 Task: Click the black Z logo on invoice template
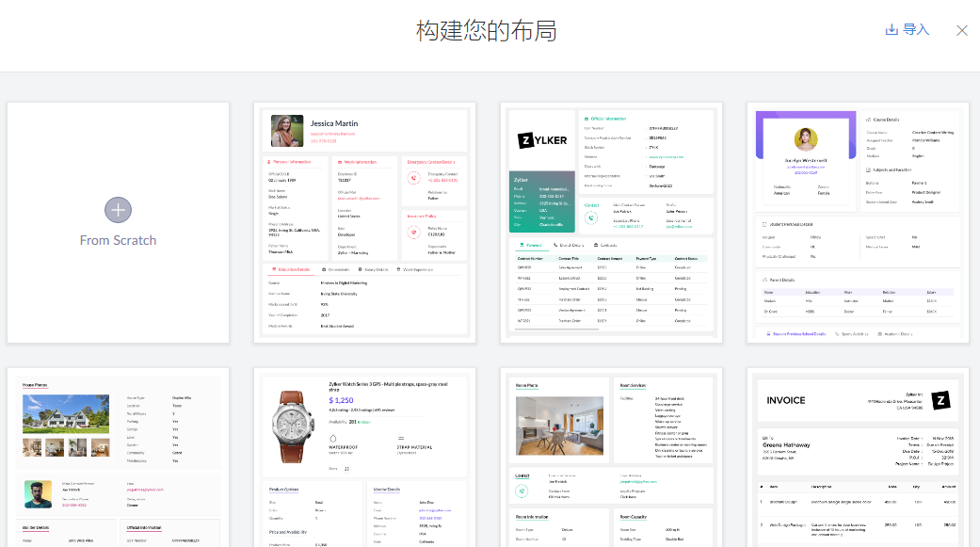[940, 400]
